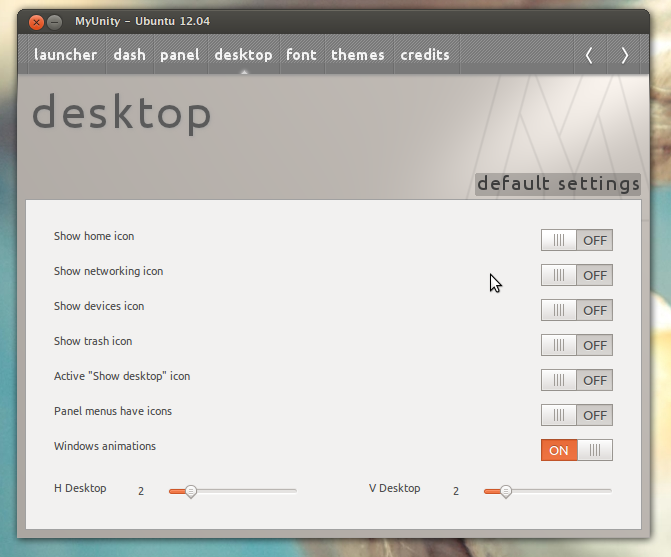Toggle Show devices icon switch
This screenshot has height=557, width=671.
click(577, 310)
